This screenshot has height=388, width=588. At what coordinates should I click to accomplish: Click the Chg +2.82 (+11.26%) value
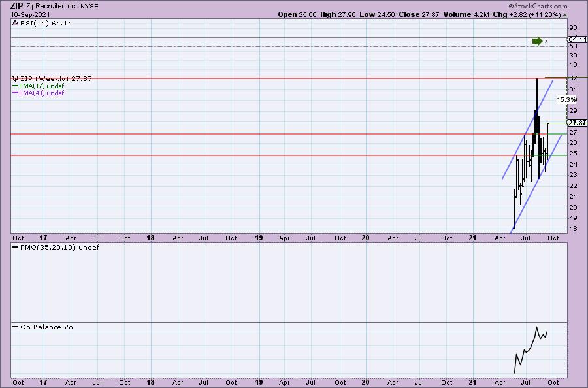(527, 14)
